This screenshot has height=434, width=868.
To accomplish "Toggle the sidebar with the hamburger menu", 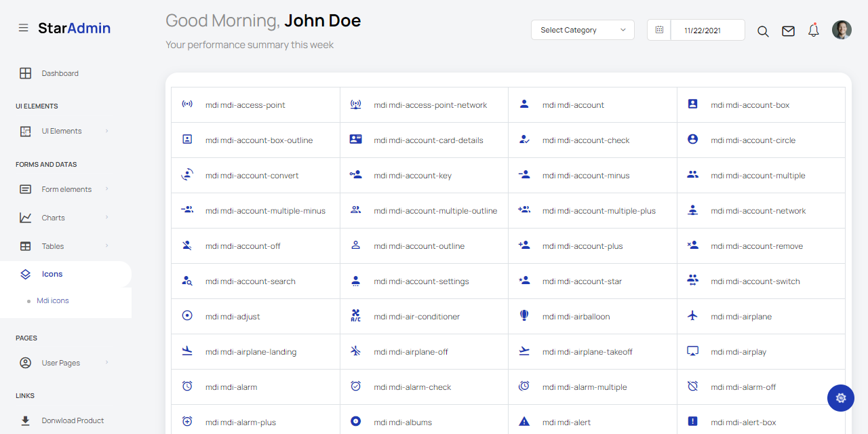I will (24, 27).
